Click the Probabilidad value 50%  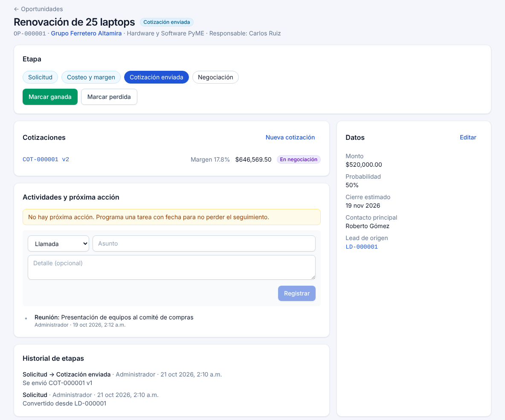352,185
